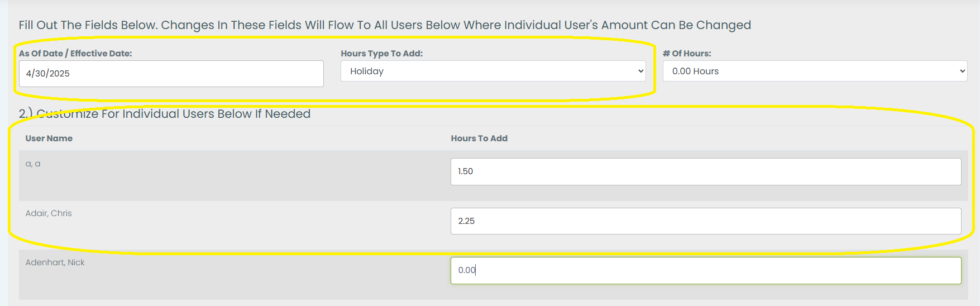Click the Fill Out The Fields Below heading

click(385, 25)
